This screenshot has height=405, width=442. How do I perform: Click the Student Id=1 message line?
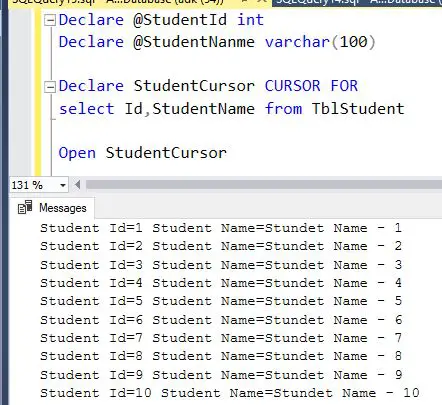221,228
